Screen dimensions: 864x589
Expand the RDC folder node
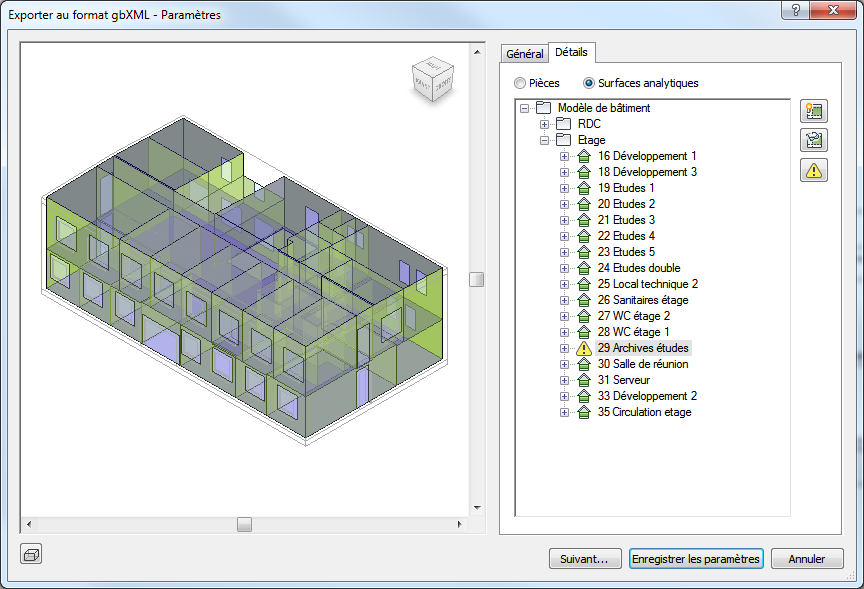point(544,125)
